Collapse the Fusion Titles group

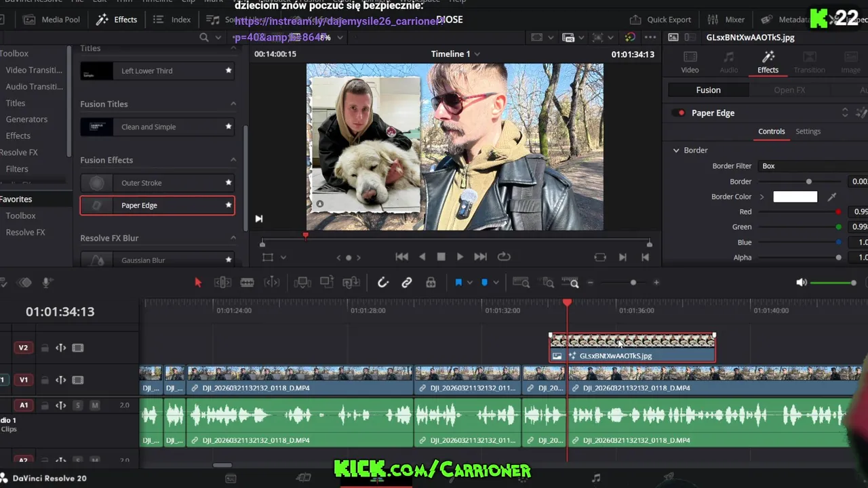click(233, 104)
